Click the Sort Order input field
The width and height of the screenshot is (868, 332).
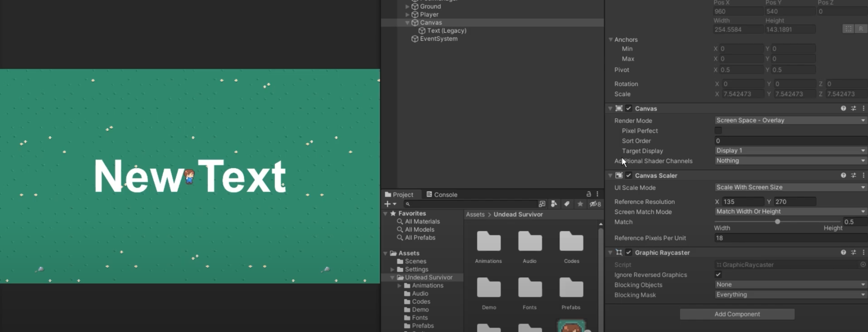pos(790,141)
